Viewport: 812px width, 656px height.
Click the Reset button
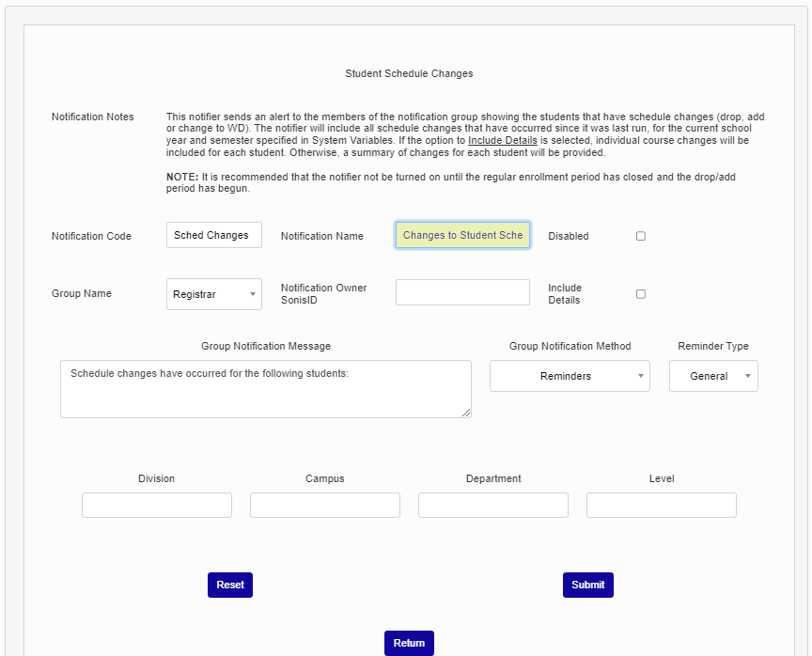click(x=230, y=586)
